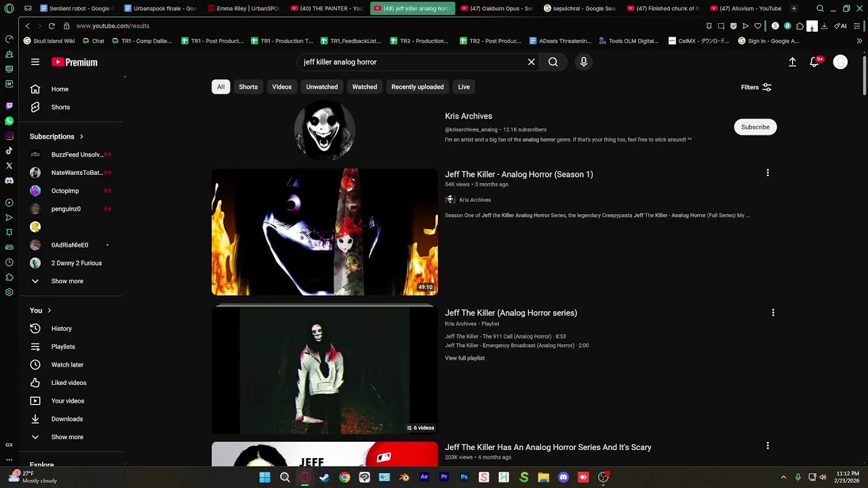
Task: Open Skull Island Wiki bookmark
Action: click(49, 41)
